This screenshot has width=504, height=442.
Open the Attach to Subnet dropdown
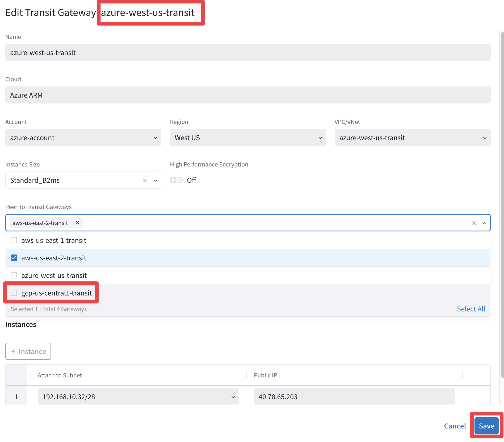(x=138, y=397)
